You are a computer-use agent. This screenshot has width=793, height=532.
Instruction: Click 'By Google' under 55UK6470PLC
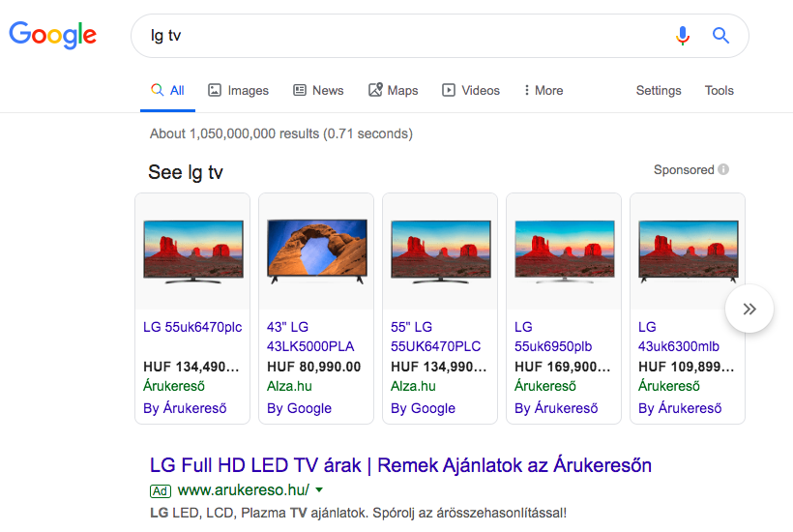coord(423,408)
